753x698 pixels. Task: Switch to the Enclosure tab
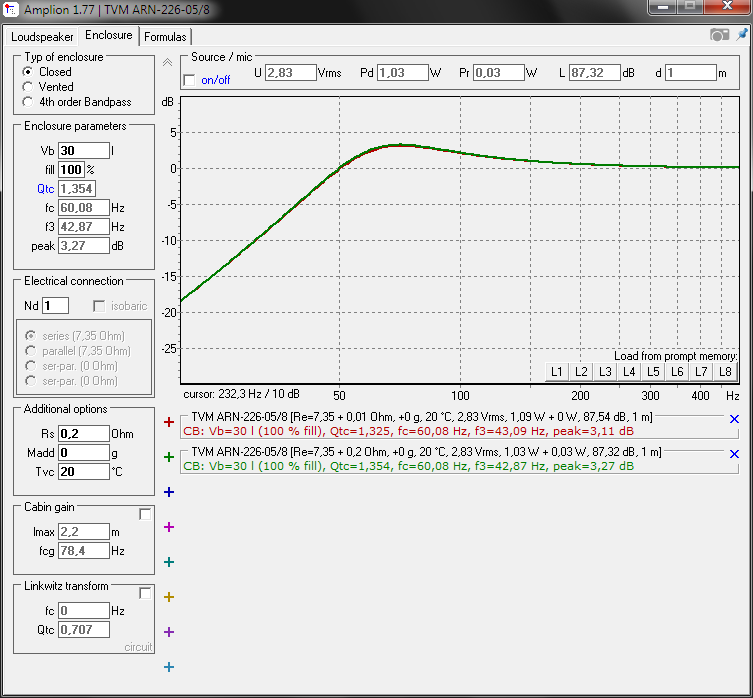[x=109, y=36]
